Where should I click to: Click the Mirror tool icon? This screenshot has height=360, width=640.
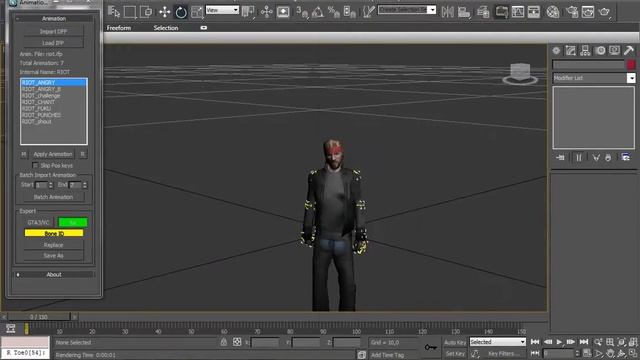447,12
